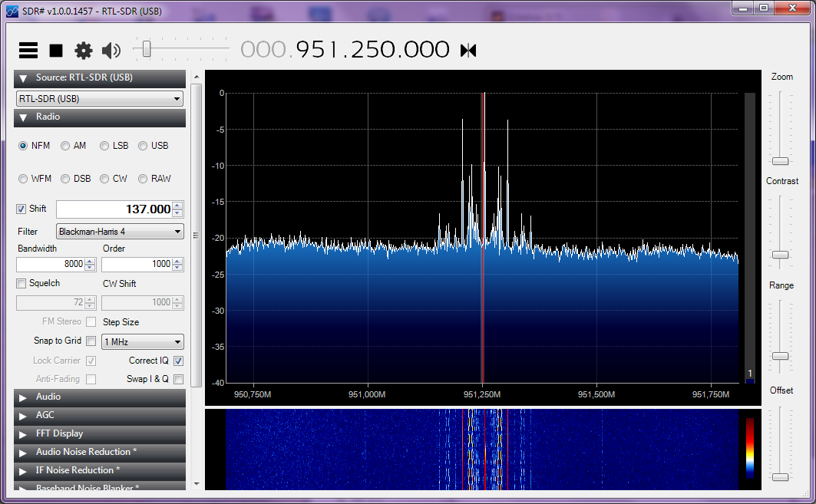Viewport: 816px width, 504px height.
Task: Expand the IF Noise Reduction panel
Action: (x=99, y=470)
